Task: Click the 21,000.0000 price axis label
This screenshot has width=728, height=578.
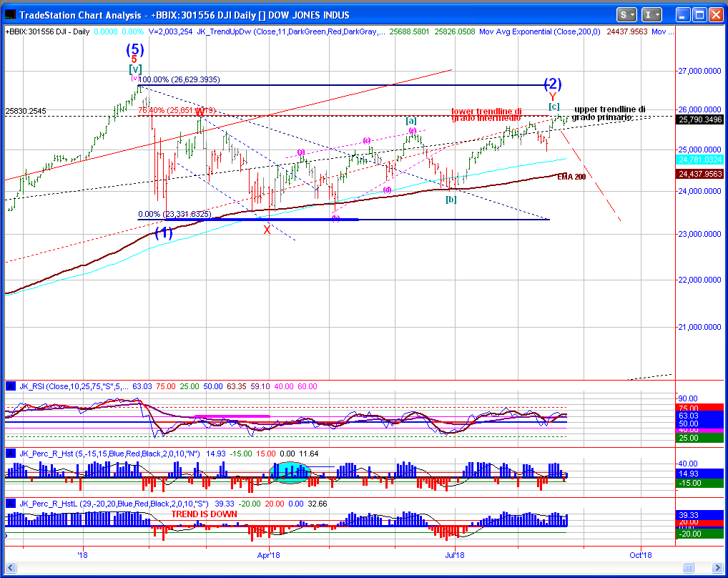Action: click(x=699, y=327)
